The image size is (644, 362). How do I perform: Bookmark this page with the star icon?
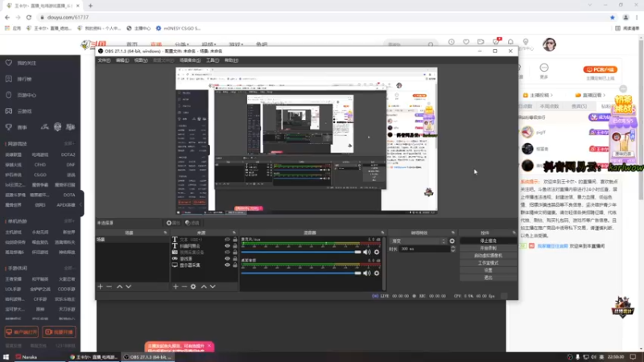pyautogui.click(x=613, y=17)
